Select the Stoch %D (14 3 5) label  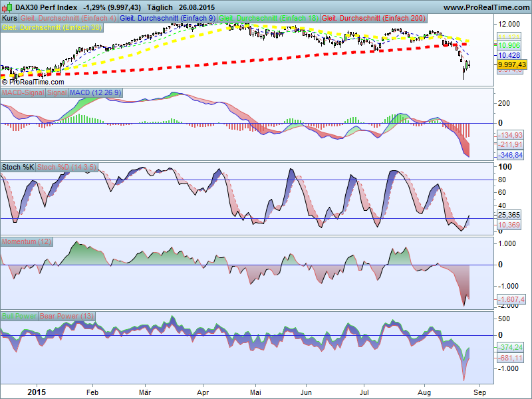pos(66,167)
